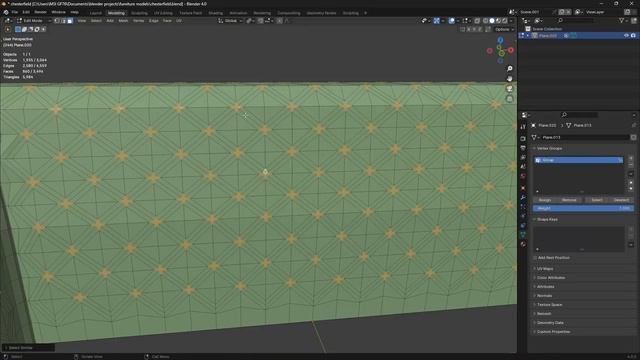
Task: Open the Global transform orientation dropdown
Action: (x=231, y=20)
